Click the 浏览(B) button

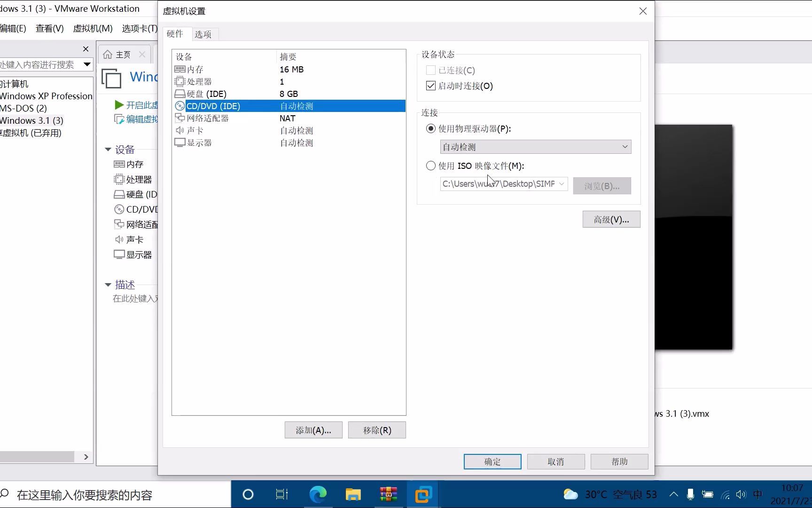[602, 186]
